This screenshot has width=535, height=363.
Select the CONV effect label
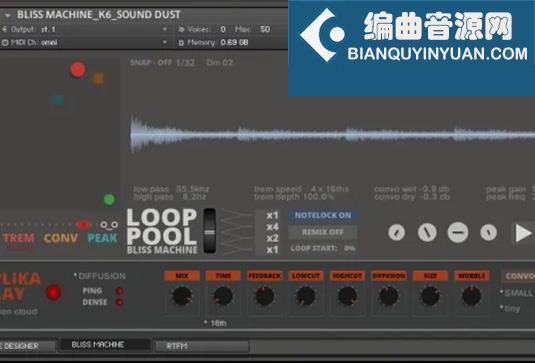61,238
